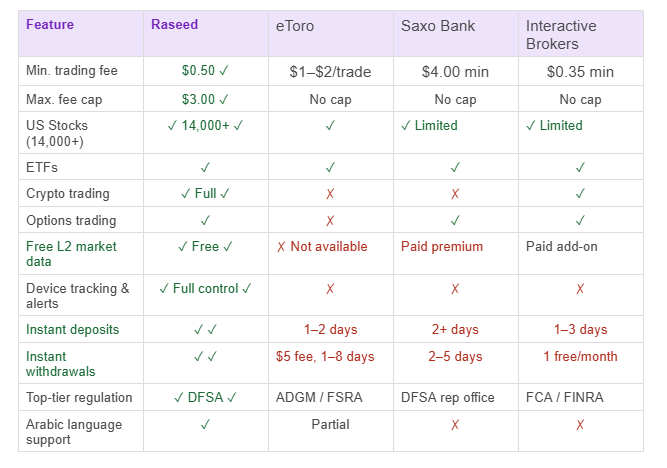Click the eToro Options trading X mark
667x468 pixels.
point(330,221)
